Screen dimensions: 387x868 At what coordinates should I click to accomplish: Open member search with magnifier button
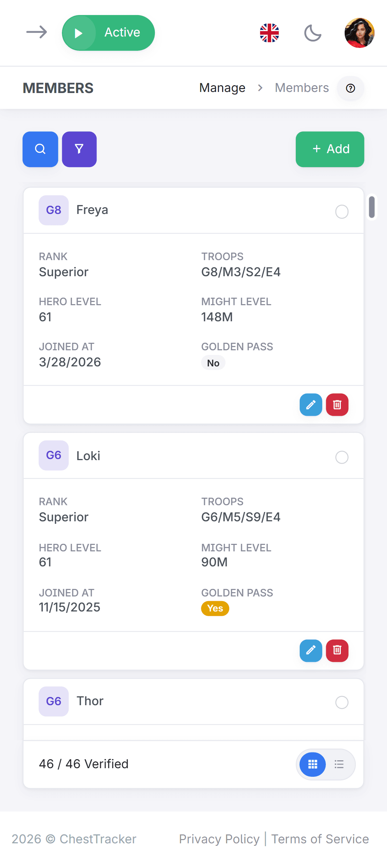pyautogui.click(x=40, y=149)
